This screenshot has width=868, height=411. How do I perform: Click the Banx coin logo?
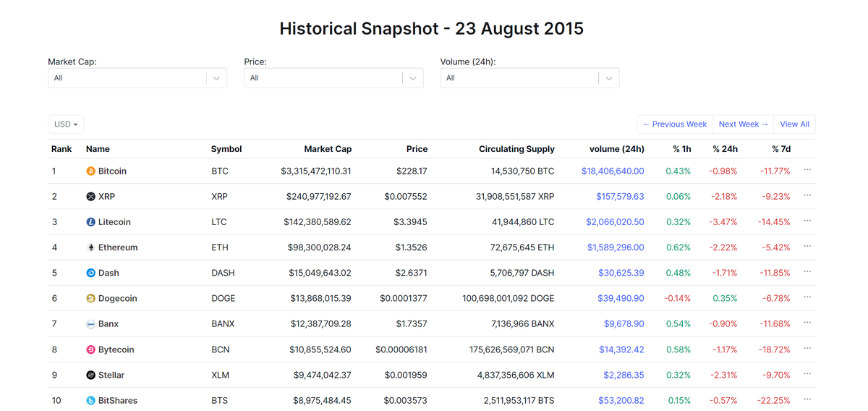pyautogui.click(x=90, y=324)
